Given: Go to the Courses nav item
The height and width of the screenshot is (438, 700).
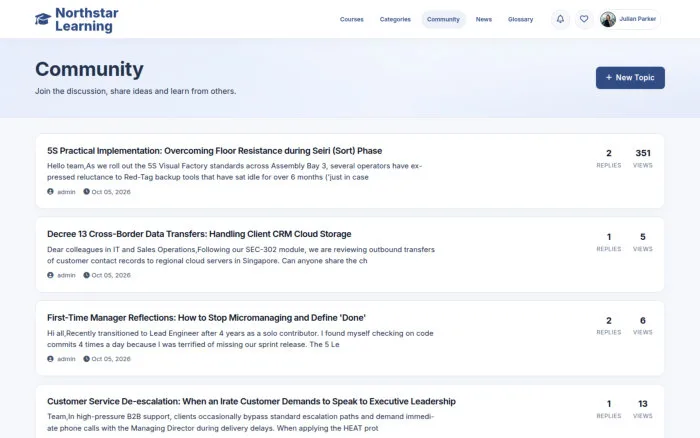Looking at the screenshot, I should point(351,19).
